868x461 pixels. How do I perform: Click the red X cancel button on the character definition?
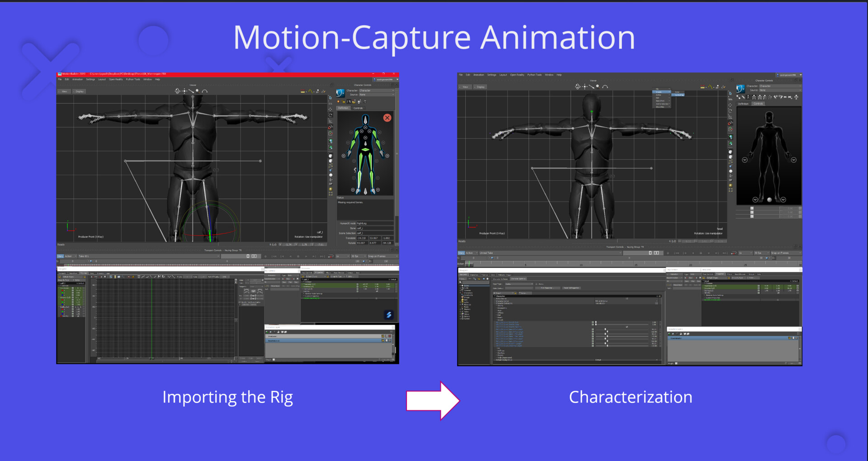(x=387, y=118)
